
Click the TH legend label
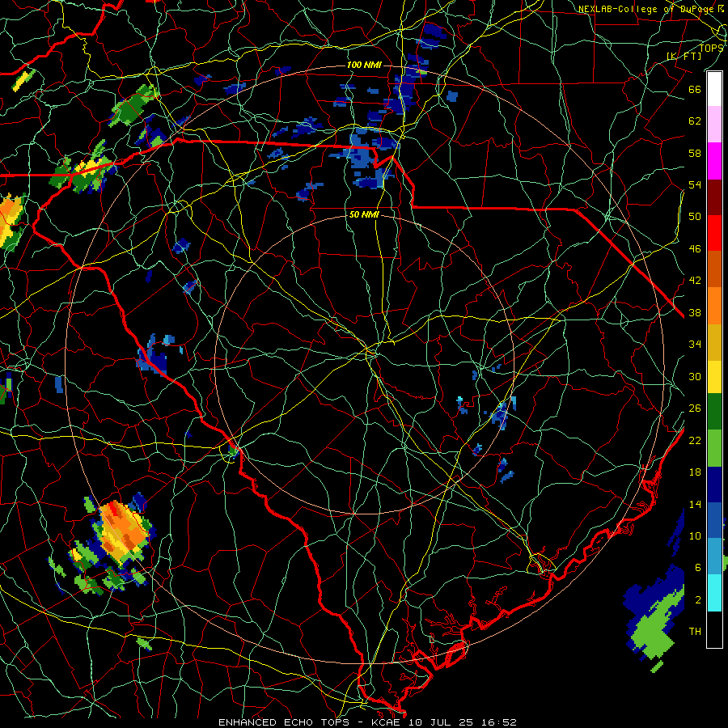pos(695,632)
